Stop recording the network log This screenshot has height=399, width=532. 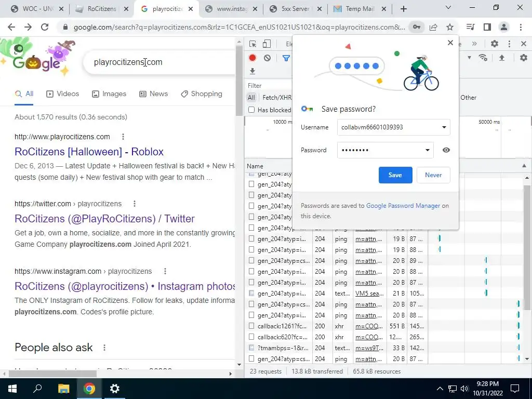point(252,58)
